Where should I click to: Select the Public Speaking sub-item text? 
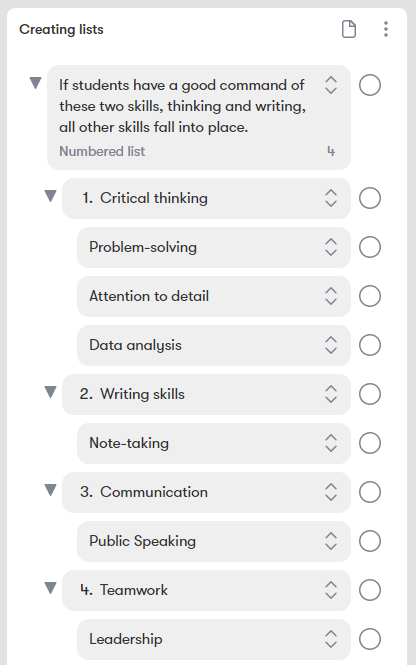click(x=142, y=541)
